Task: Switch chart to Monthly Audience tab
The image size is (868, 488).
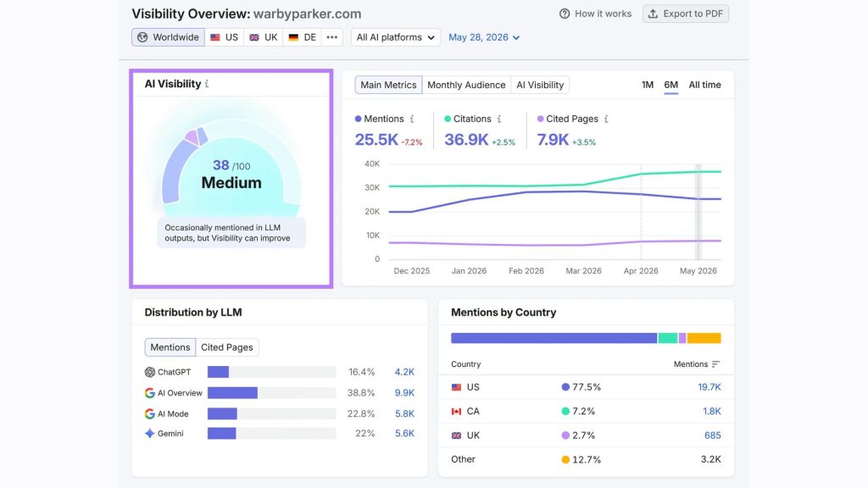Action: 466,85
